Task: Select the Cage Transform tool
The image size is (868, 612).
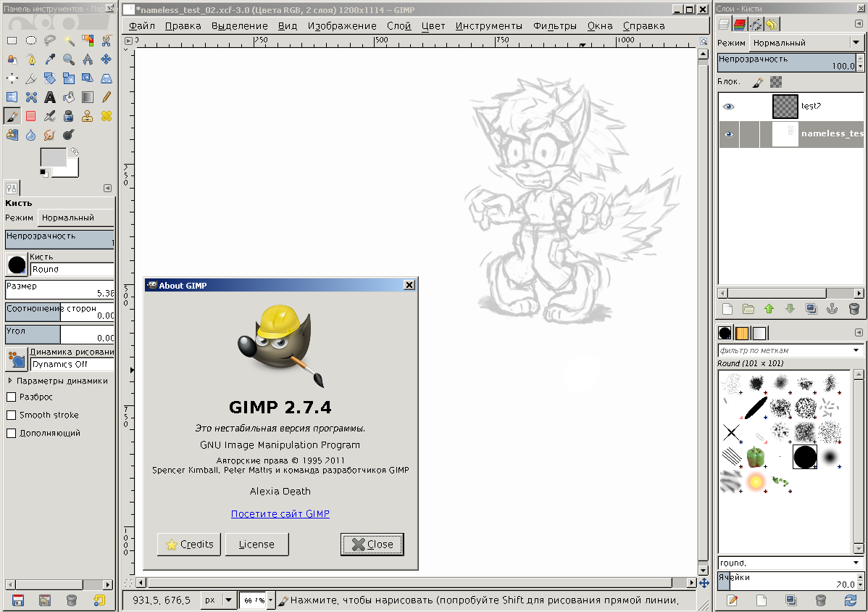Action: click(x=31, y=97)
